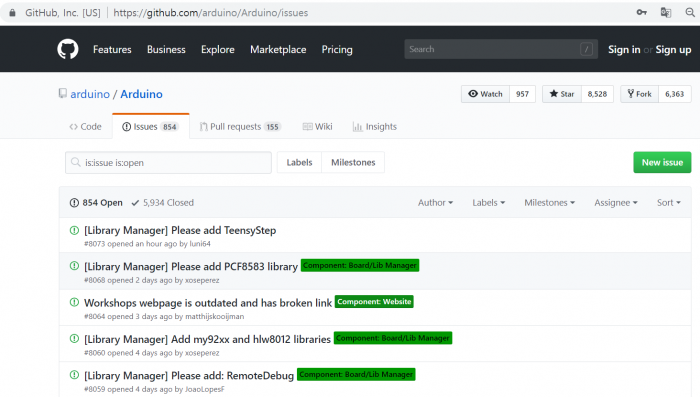Screen dimensions: 700x397
Task: Click the Labels button beside the filter box
Action: (299, 162)
